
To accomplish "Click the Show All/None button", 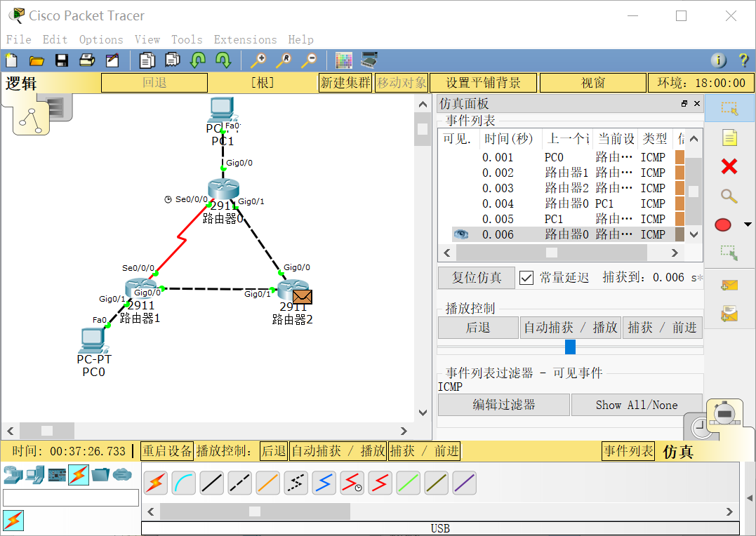I will click(x=637, y=405).
